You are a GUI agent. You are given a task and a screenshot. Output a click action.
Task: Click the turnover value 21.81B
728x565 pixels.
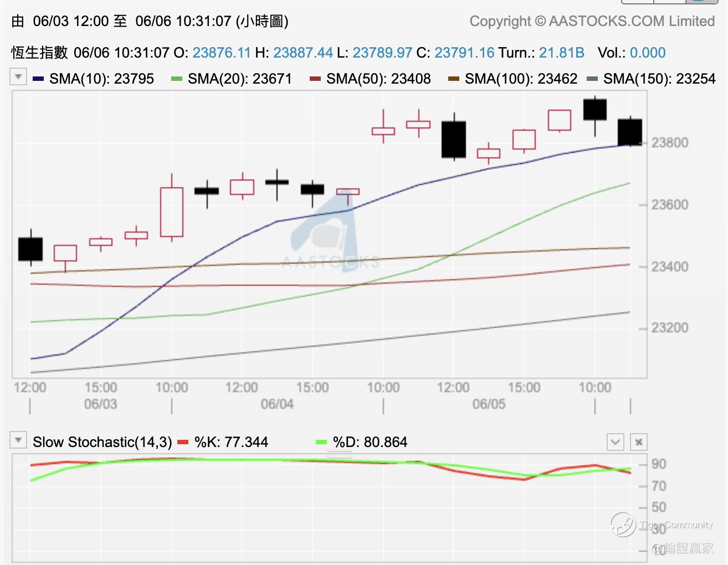(x=562, y=53)
